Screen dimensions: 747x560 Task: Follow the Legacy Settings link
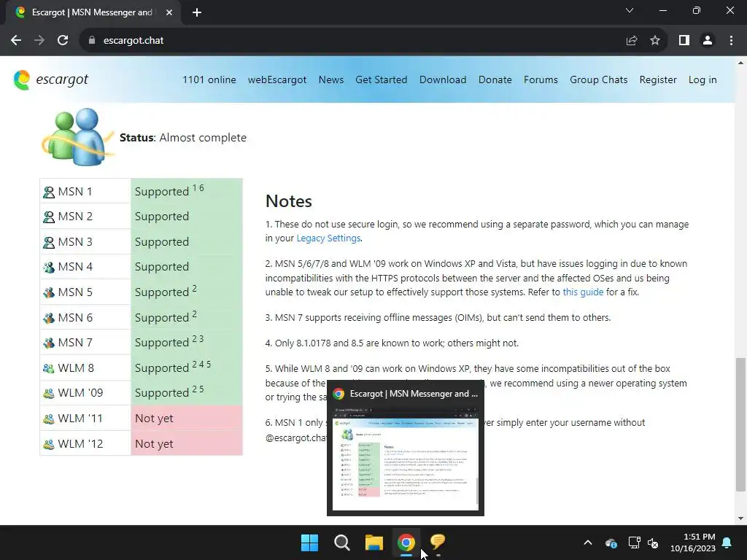(x=328, y=238)
